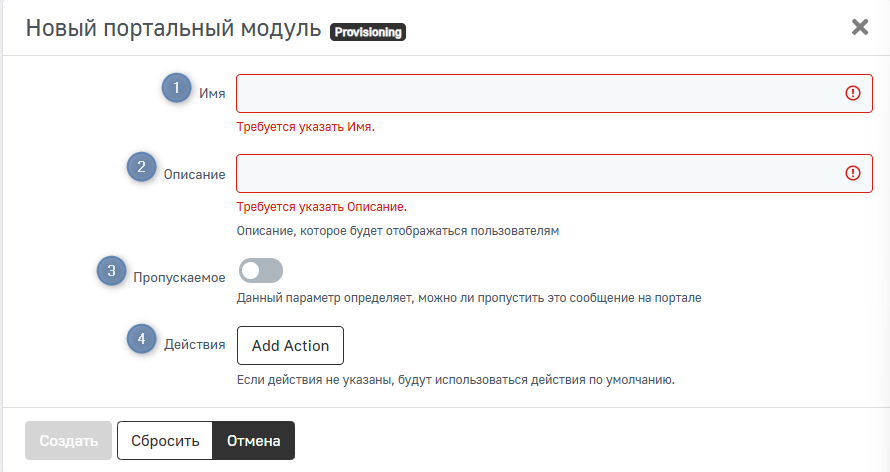Click the 'Требуется указать Имя' error message
Viewport: 890px width, 472px height.
click(305, 127)
